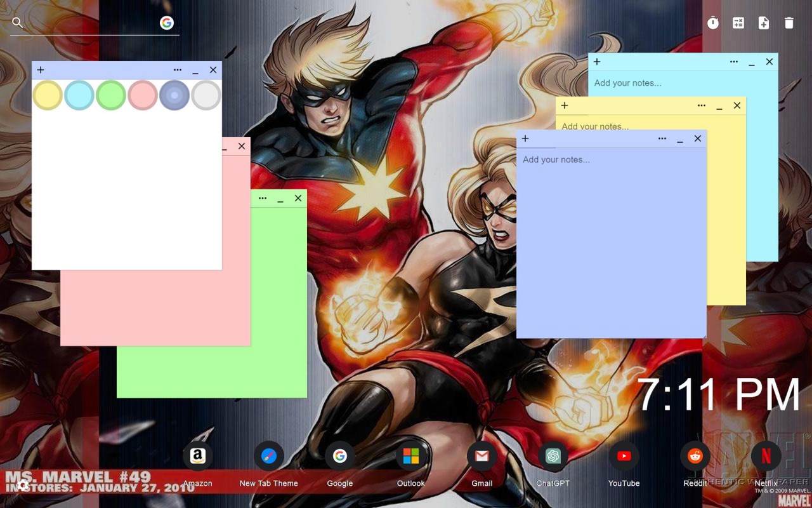Click the plus icon on the yellow note
812x508 pixels.
pos(565,105)
